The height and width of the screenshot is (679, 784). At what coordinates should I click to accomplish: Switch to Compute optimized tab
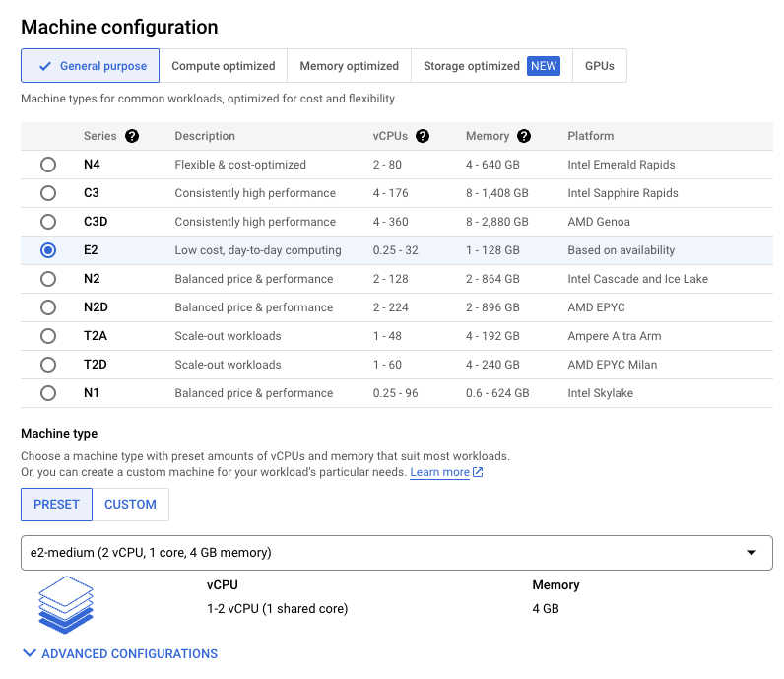click(224, 66)
